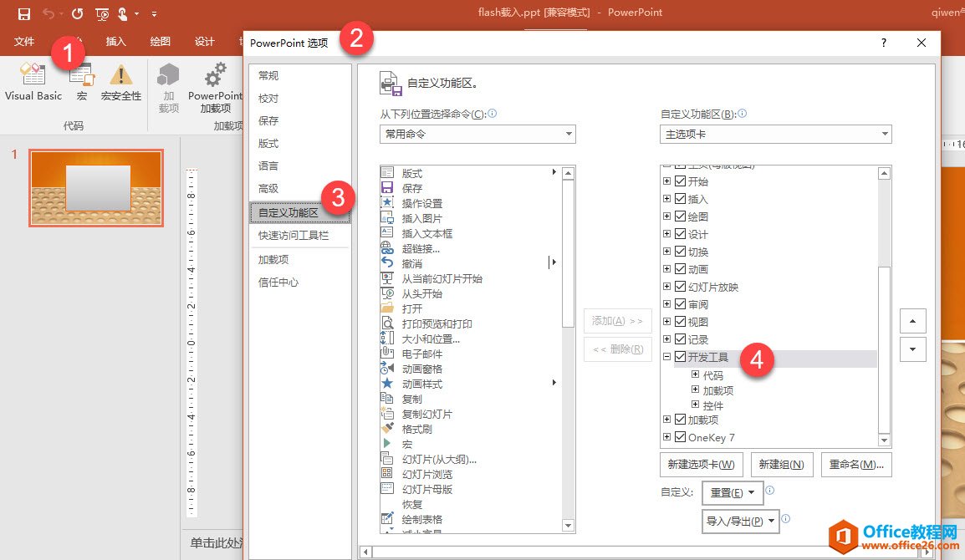
Task: Toggle the 切换 tab checkbox
Action: [680, 251]
